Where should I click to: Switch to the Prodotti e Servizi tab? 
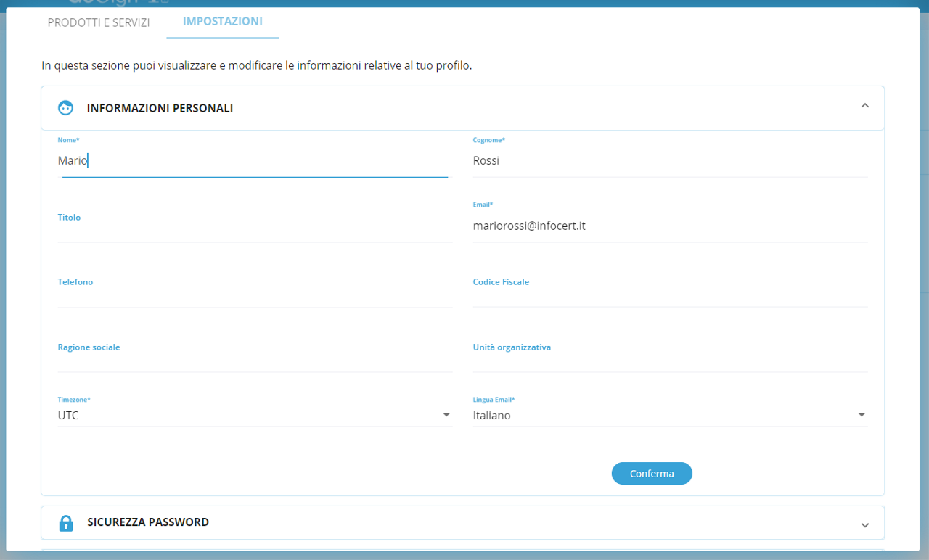99,22
